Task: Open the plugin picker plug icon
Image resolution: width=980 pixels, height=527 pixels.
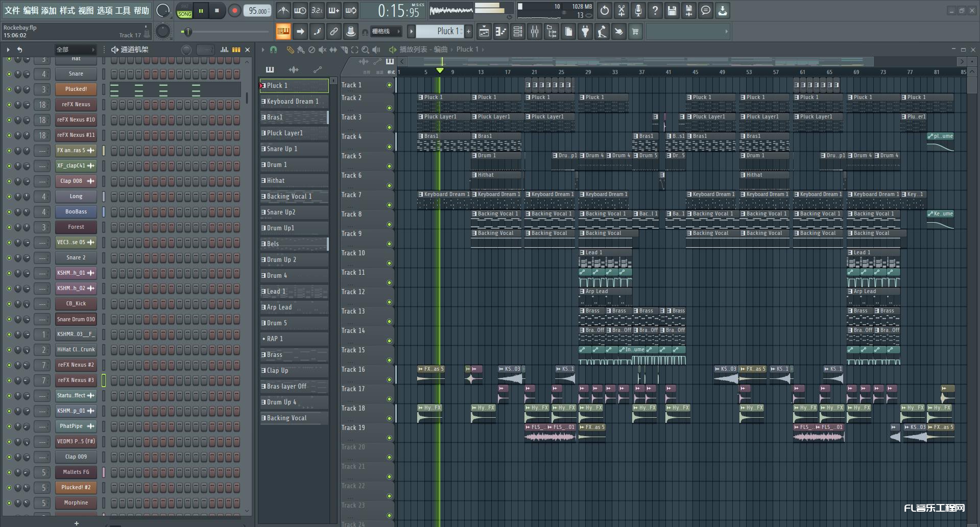Action: coord(585,32)
